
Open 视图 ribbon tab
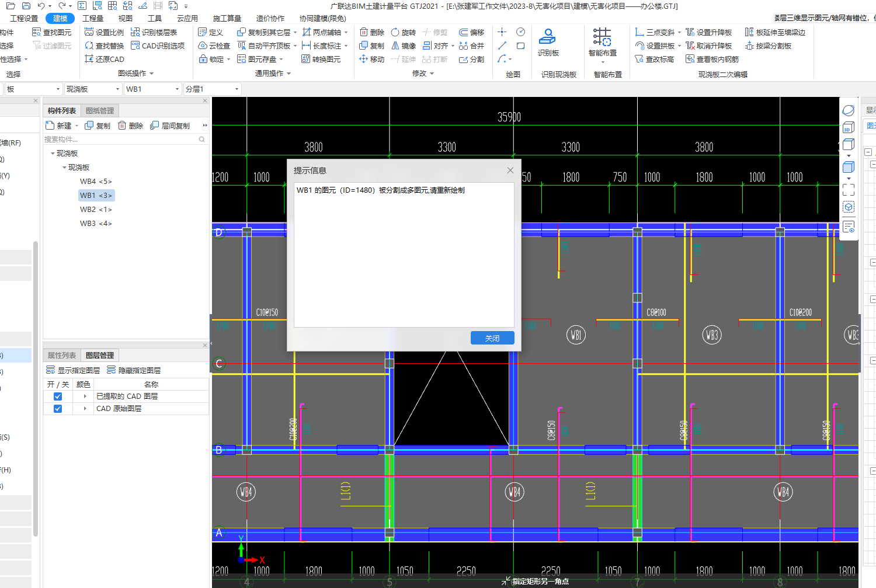point(126,19)
